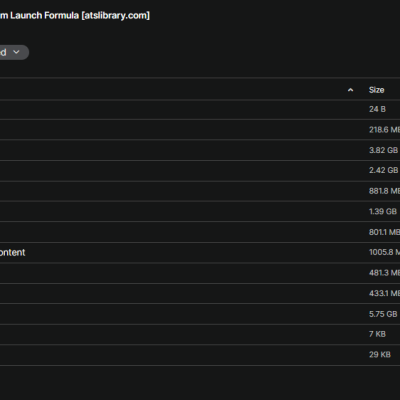Select the row sized 5.75 GB
This screenshot has height=400, width=400.
pyautogui.click(x=200, y=314)
